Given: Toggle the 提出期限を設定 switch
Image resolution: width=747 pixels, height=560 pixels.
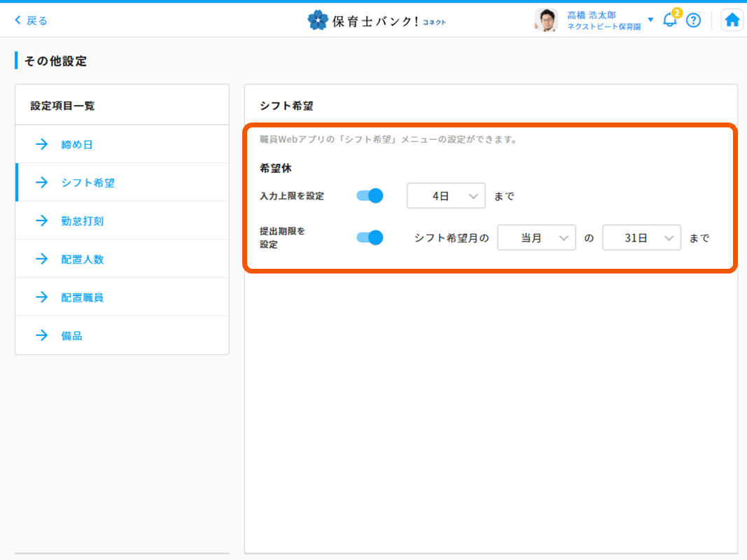Looking at the screenshot, I should point(370,238).
